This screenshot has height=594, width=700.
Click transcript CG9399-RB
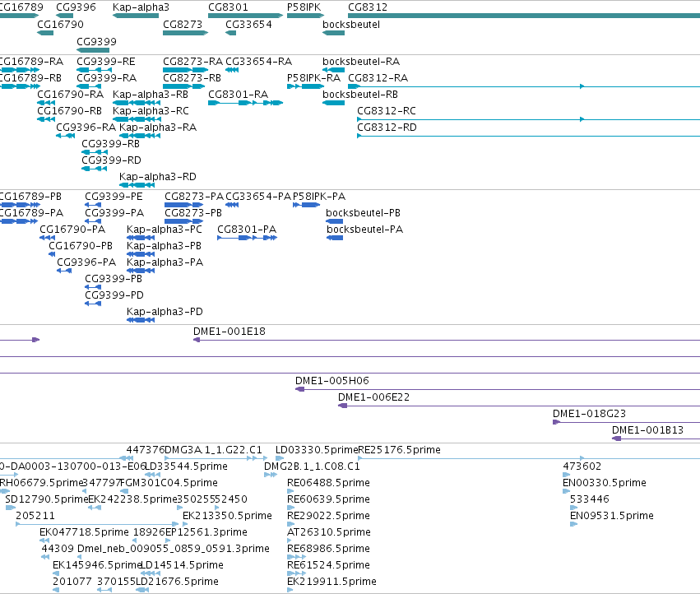pos(111,144)
